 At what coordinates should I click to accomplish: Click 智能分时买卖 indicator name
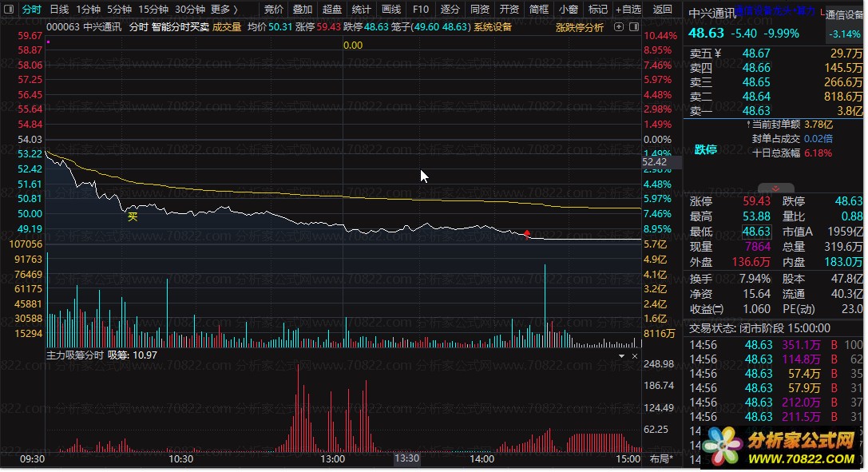180,27
